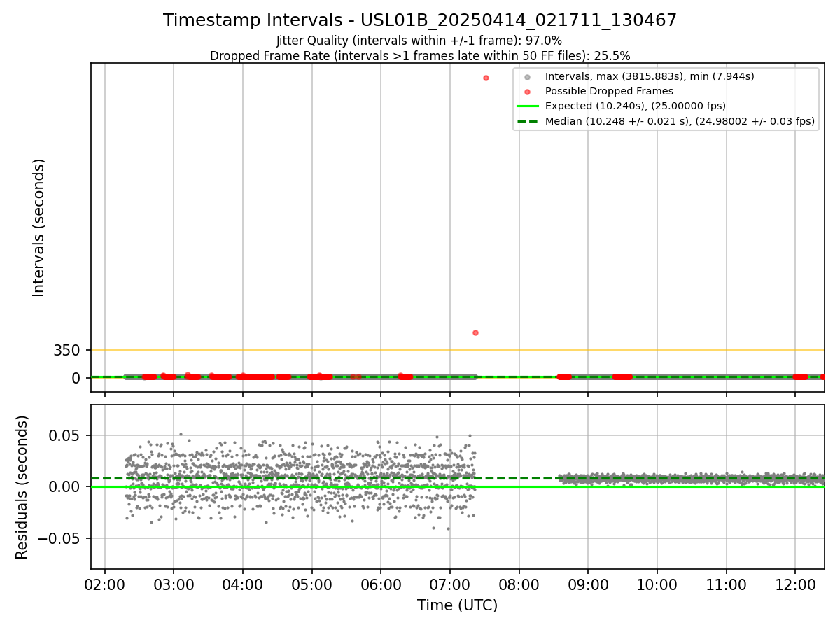Click legend entry "Median (10.248 +/- 0.021 s)"
The height and width of the screenshot is (630, 840).
[680, 121]
